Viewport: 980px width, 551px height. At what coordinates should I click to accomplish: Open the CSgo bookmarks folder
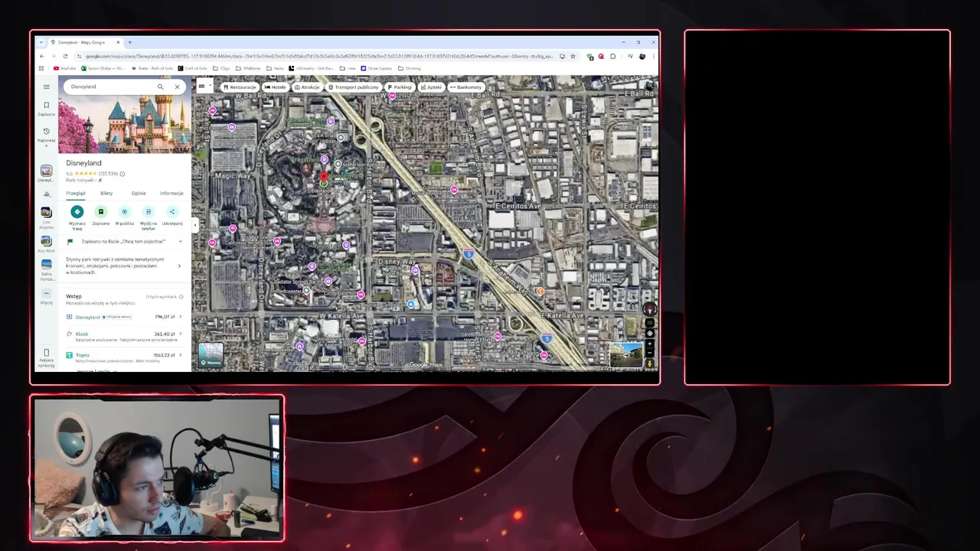coord(221,68)
